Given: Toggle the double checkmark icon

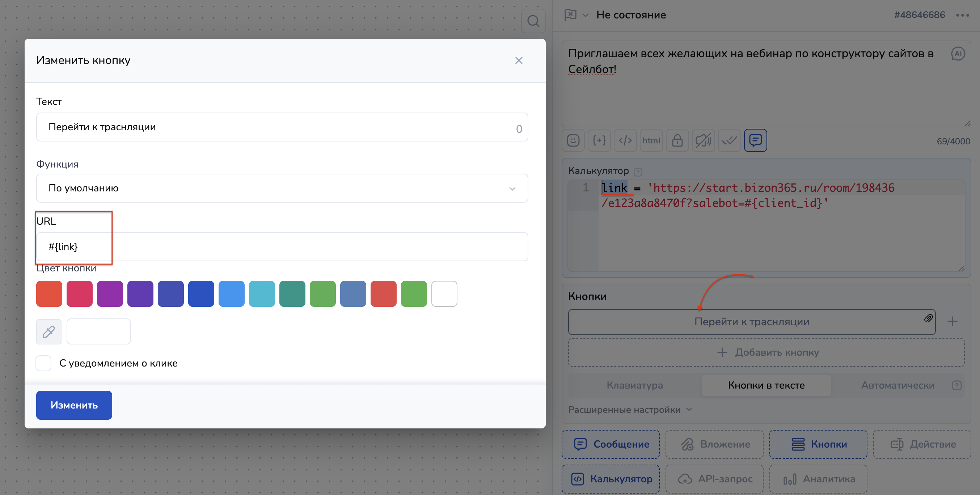Looking at the screenshot, I should click(729, 140).
